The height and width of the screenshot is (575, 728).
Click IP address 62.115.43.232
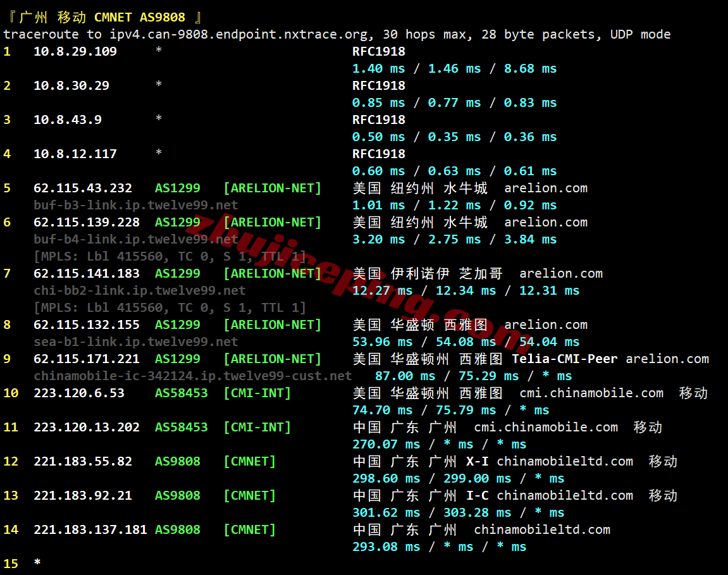(83, 188)
